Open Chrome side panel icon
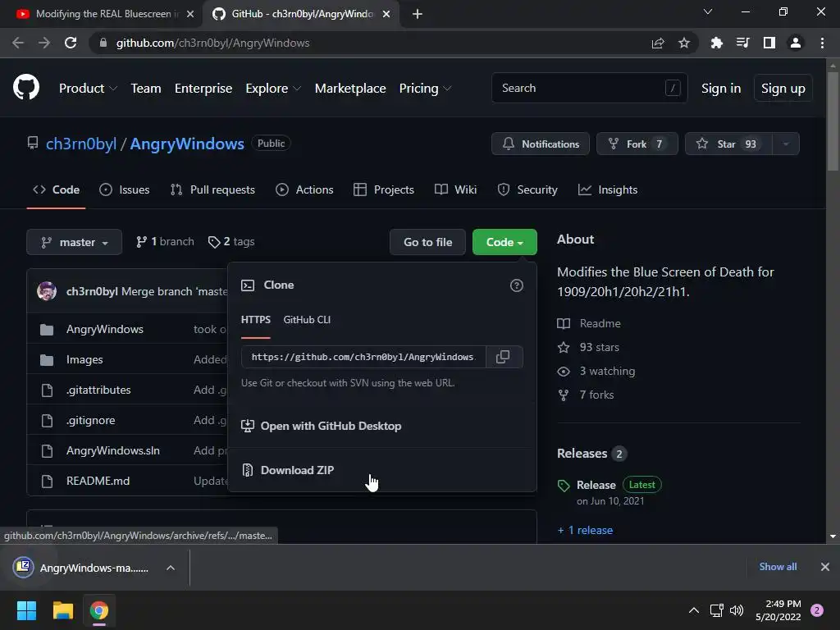The width and height of the screenshot is (840, 630). 769,43
